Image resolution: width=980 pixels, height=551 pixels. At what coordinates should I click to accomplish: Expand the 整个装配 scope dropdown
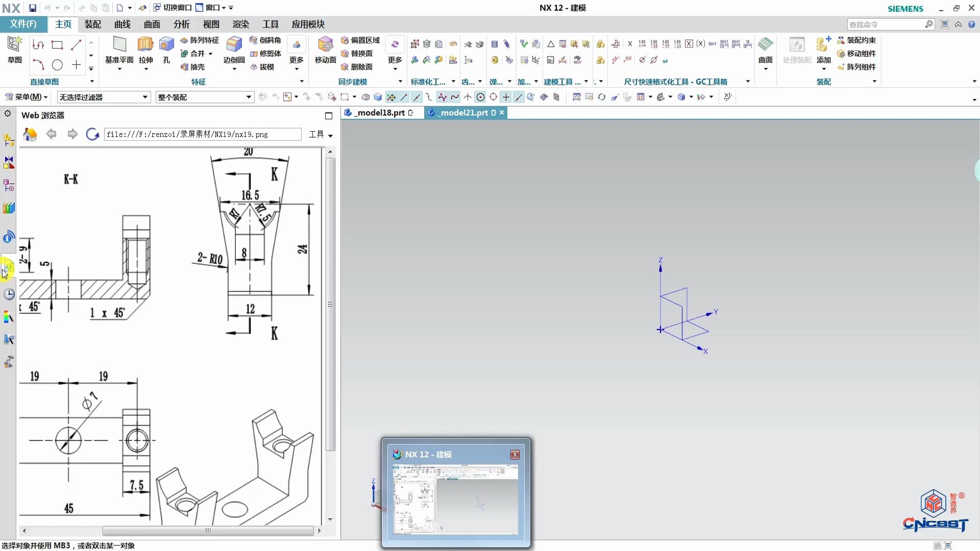click(x=204, y=97)
